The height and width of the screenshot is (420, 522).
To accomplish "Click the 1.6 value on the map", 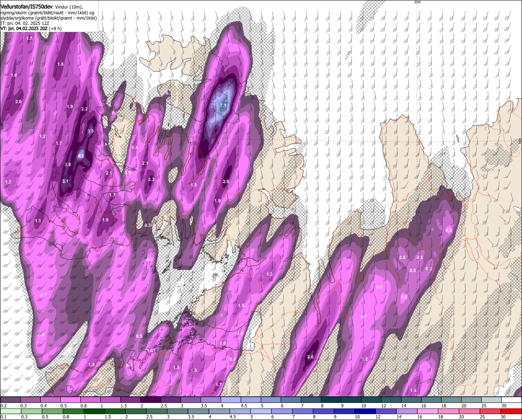I will pos(14,75).
